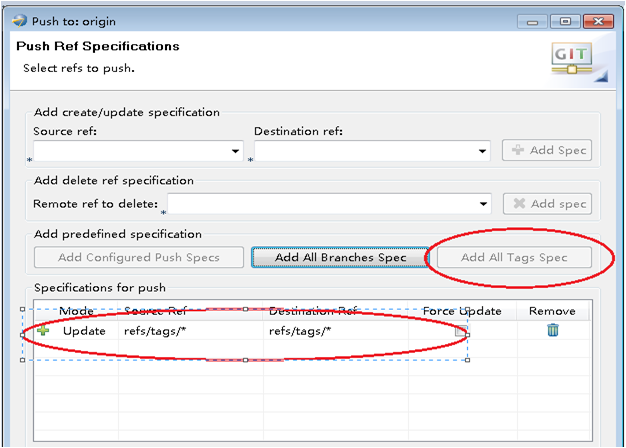Screen dimensions: 626x448
Task: Open Remote ref to delete dropdown
Action: click(x=484, y=204)
